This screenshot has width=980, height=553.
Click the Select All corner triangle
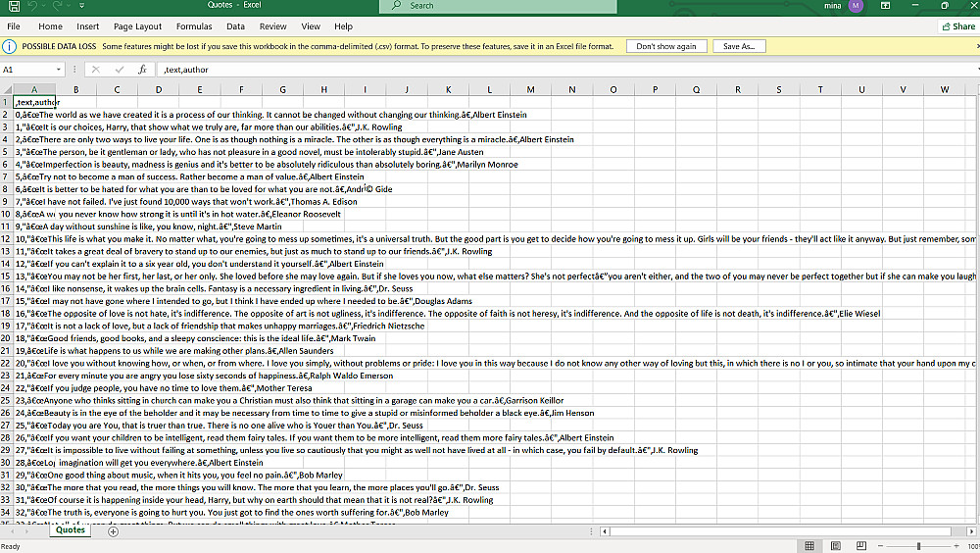click(x=7, y=90)
